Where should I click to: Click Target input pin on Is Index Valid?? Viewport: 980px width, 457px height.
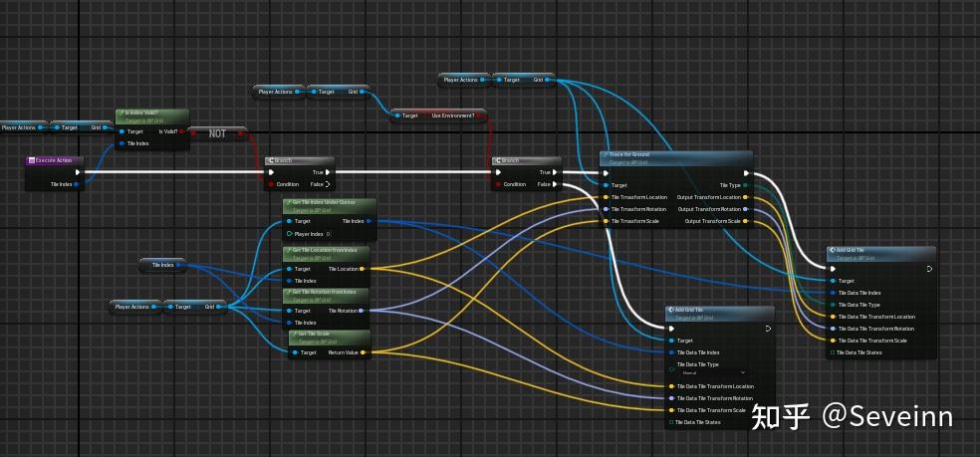(122, 131)
